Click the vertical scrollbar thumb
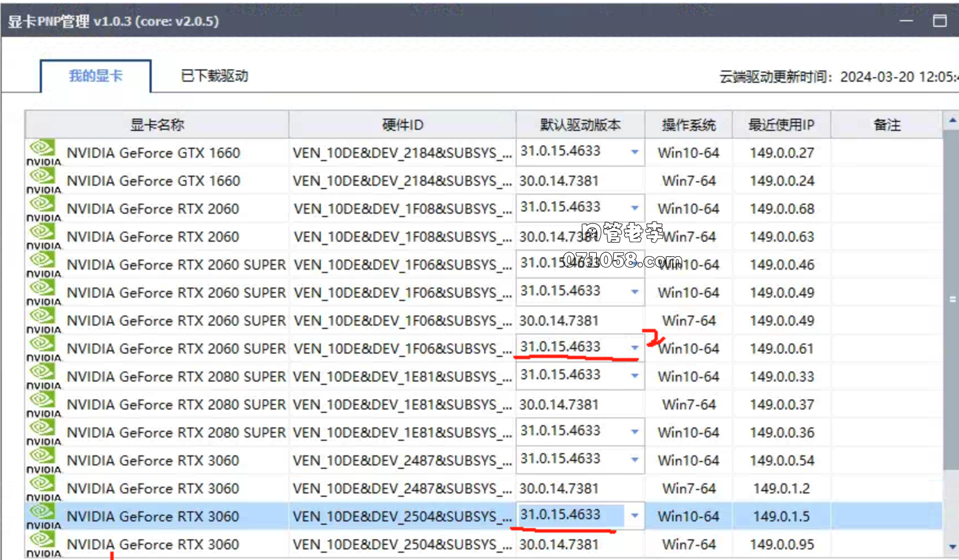Viewport: 959px width, 560px height. pyautogui.click(x=952, y=300)
